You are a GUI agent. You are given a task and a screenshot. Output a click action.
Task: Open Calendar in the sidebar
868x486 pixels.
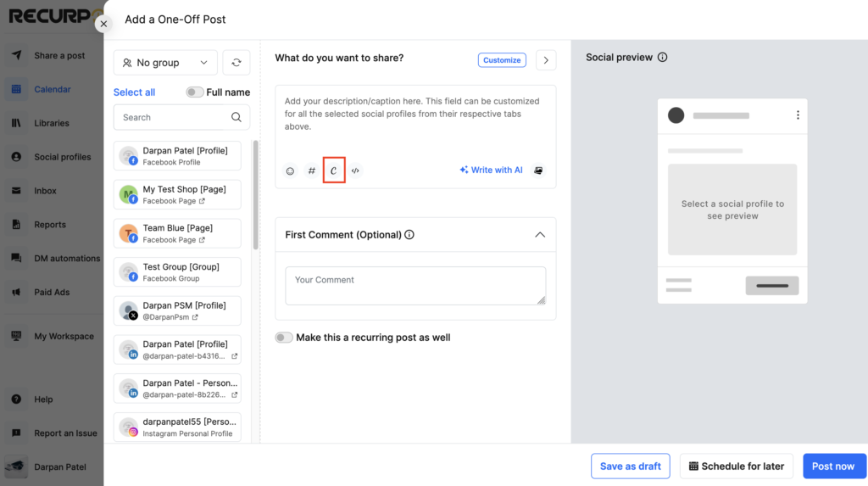coord(52,89)
